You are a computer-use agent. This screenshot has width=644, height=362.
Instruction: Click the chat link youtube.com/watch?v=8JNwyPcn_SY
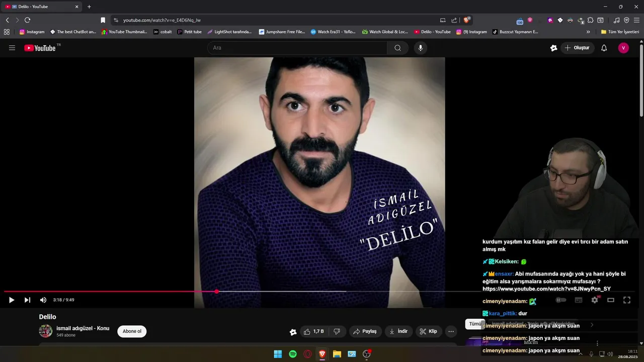coord(546,289)
